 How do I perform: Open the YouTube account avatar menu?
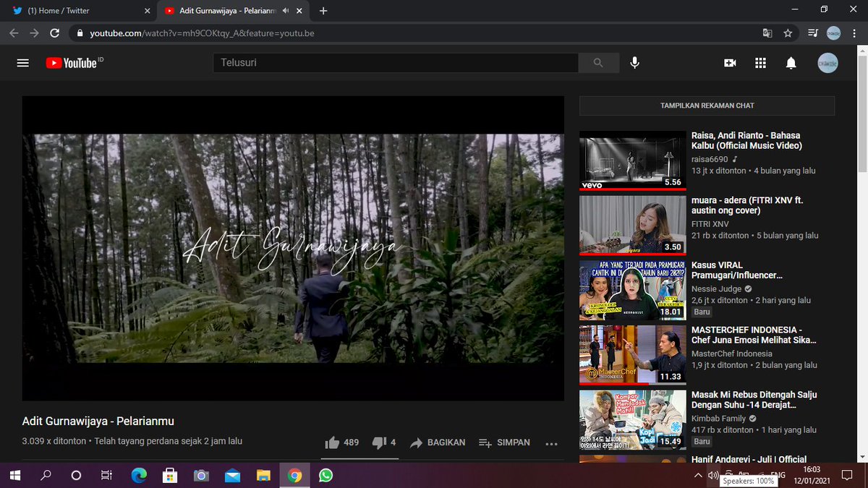coord(828,63)
